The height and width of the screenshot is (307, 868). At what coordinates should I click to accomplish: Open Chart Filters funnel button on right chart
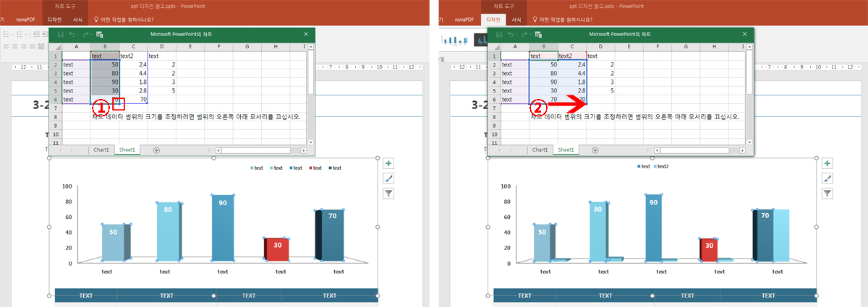827,193
